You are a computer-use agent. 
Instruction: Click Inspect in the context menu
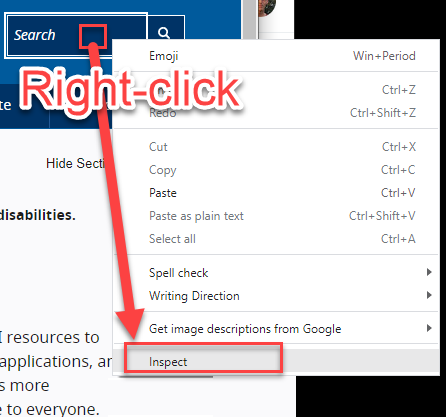click(276, 362)
